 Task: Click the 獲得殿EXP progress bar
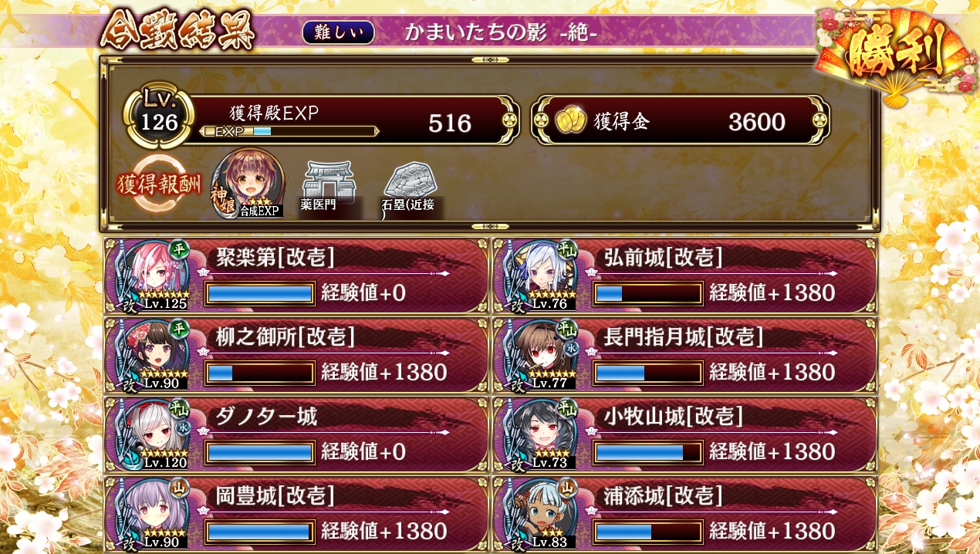289,131
